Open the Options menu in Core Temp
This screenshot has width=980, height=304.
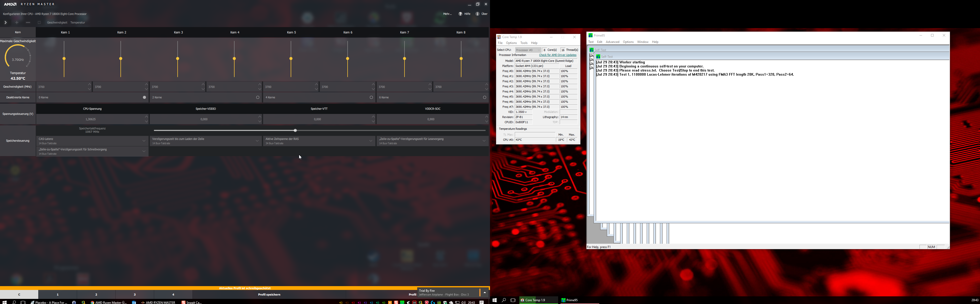tap(511, 43)
